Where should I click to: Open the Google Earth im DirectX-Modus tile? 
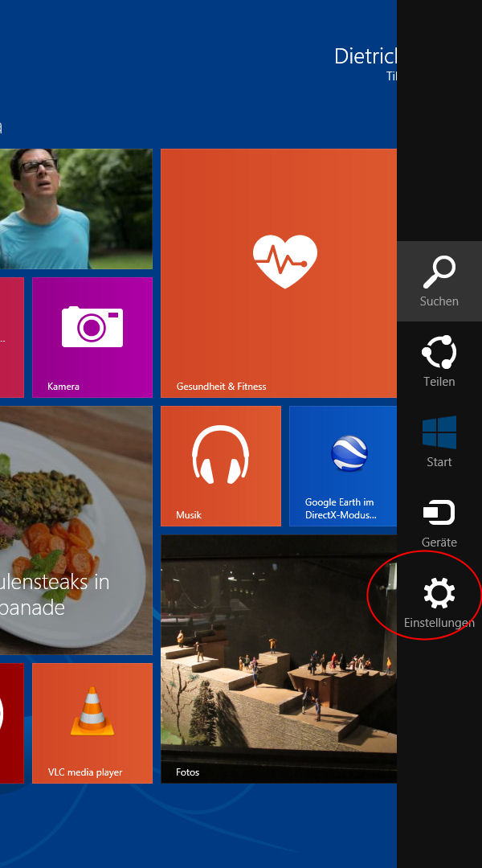(343, 465)
